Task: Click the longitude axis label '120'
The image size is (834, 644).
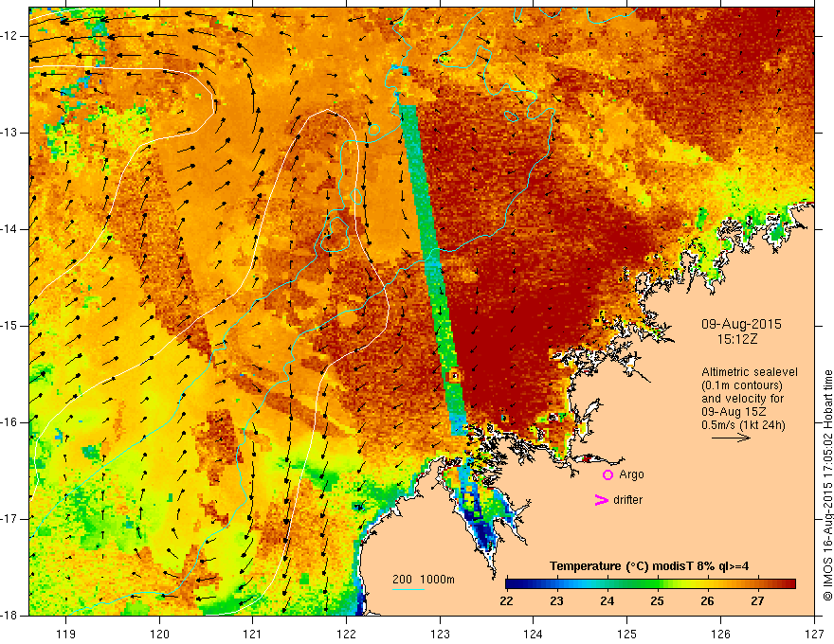Action: click(159, 635)
